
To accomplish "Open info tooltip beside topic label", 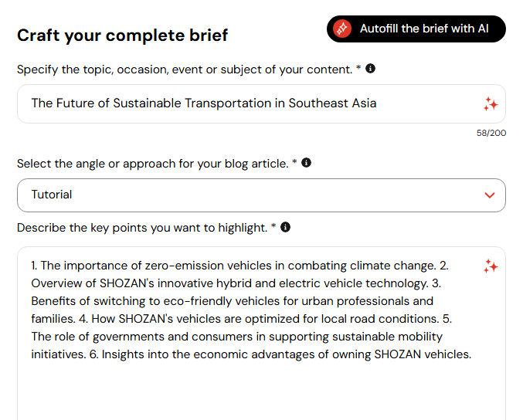I will click(x=370, y=69).
